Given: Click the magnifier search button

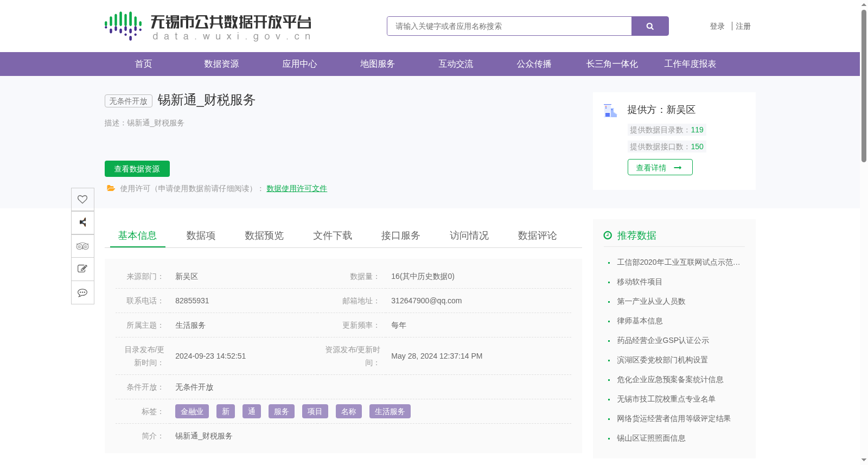Looking at the screenshot, I should (650, 26).
